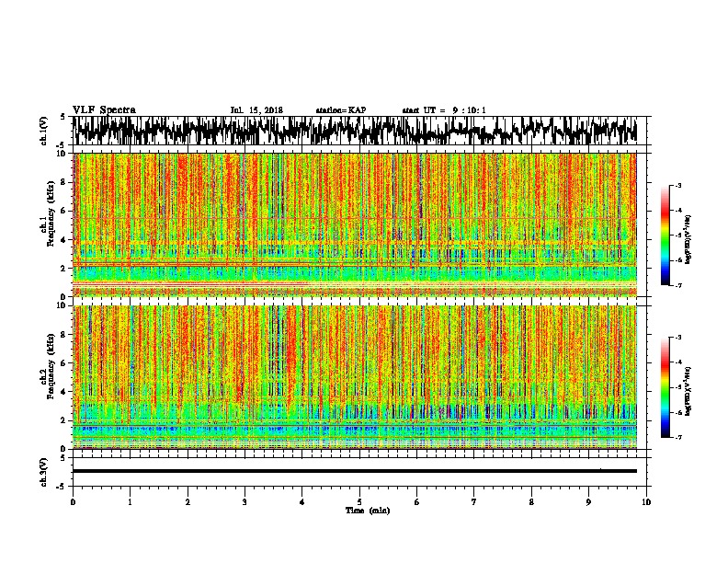728x563 pixels.
Task: Click the log(PSD) label beside ch.1 color scale
Action: pyautogui.click(x=688, y=239)
